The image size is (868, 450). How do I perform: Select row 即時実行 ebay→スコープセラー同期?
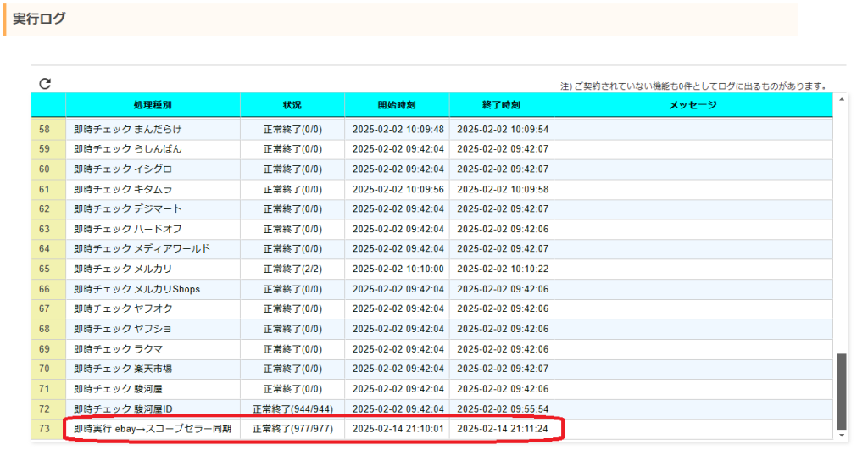(431, 429)
